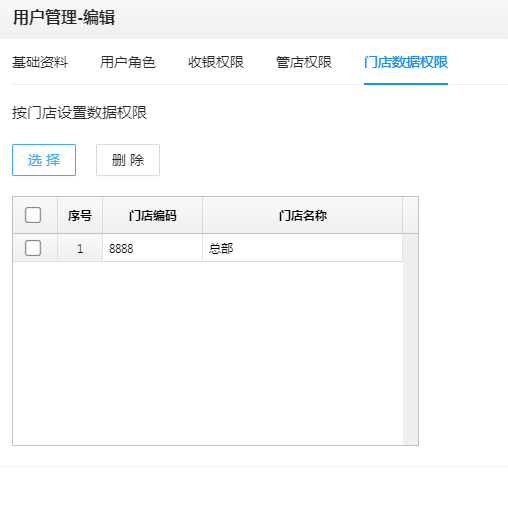Click the row number 1 cell
Viewport: 508px width, 512px height.
coord(80,248)
